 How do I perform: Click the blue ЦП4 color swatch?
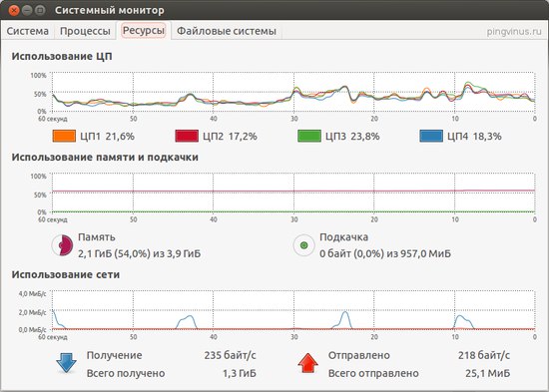click(431, 136)
